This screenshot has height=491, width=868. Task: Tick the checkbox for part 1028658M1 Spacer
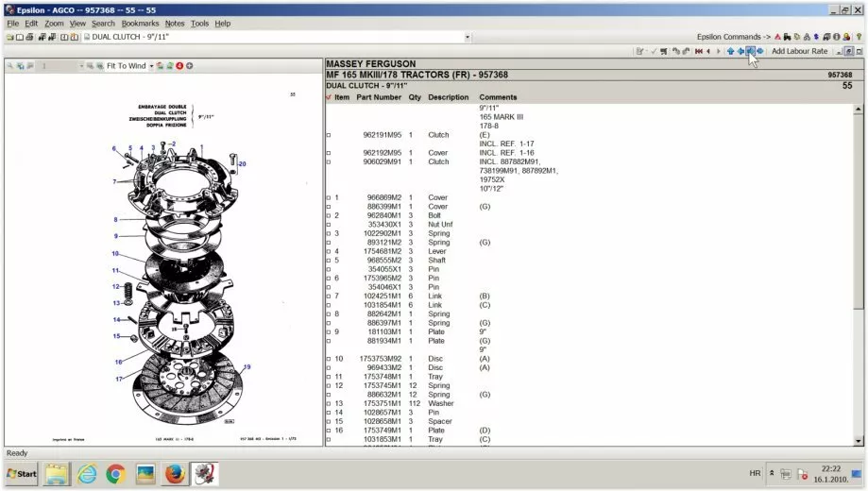pos(329,422)
